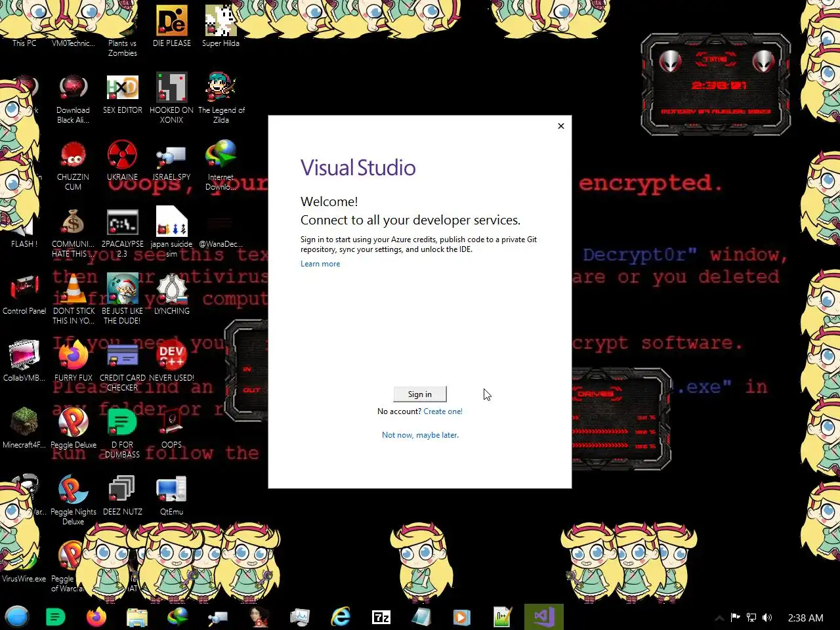Switch to Visual Studio taskbar button
840x630 pixels.
[544, 617]
